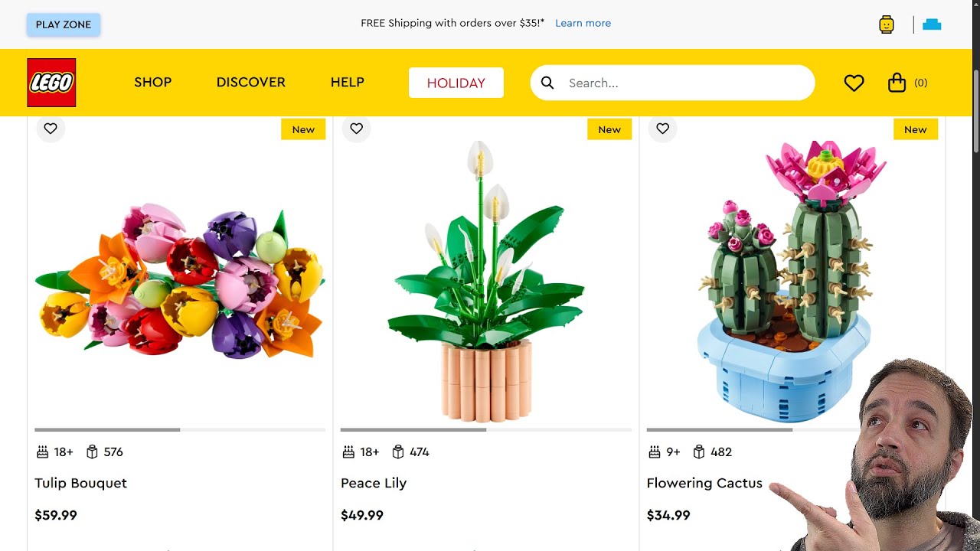
Task: Add Peace Lily to wishlist
Action: pyautogui.click(x=357, y=129)
